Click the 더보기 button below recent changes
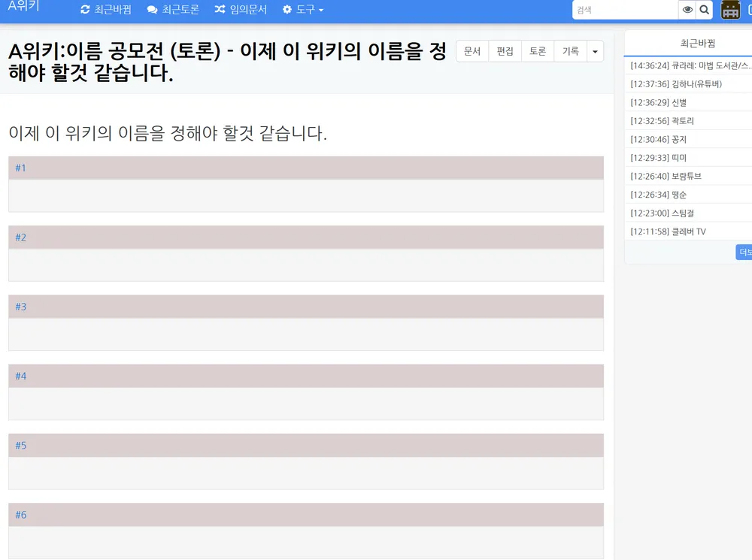 coord(744,252)
